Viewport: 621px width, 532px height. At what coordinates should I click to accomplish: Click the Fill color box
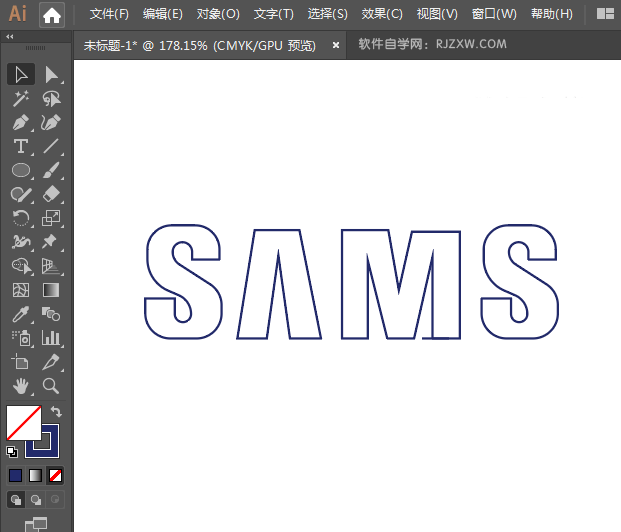pyautogui.click(x=24, y=423)
